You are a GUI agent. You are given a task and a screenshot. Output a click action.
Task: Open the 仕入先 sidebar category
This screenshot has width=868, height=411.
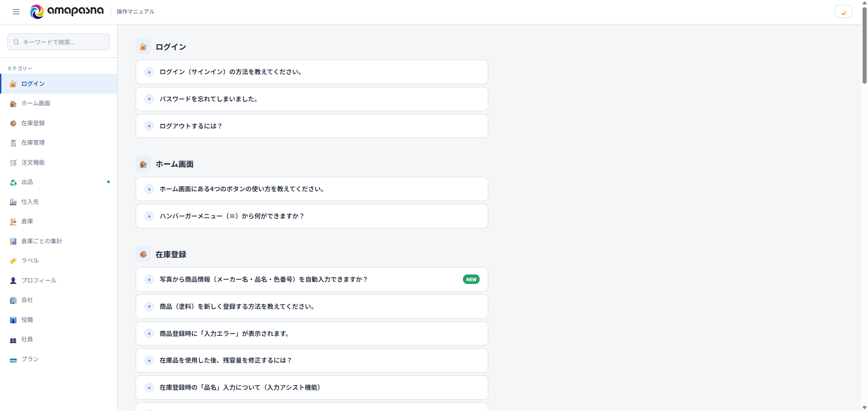(59, 202)
